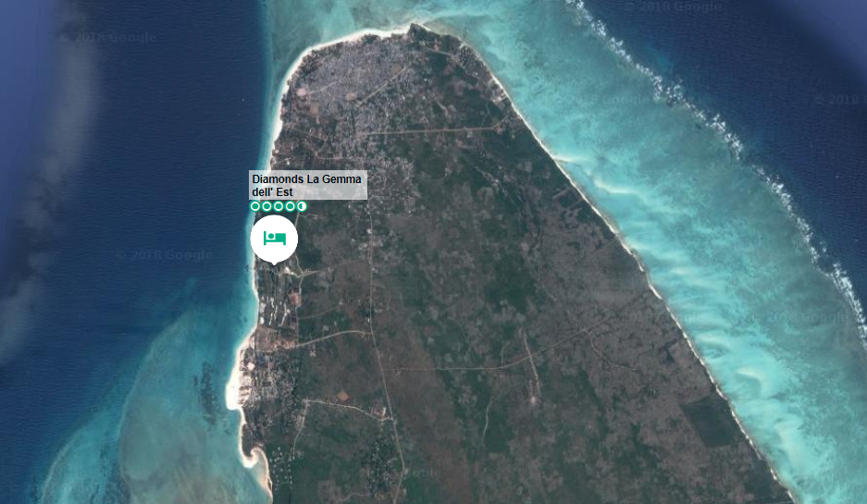The image size is (867, 504).
Task: Click the first rating bubble under hotel name
Action: click(x=255, y=206)
